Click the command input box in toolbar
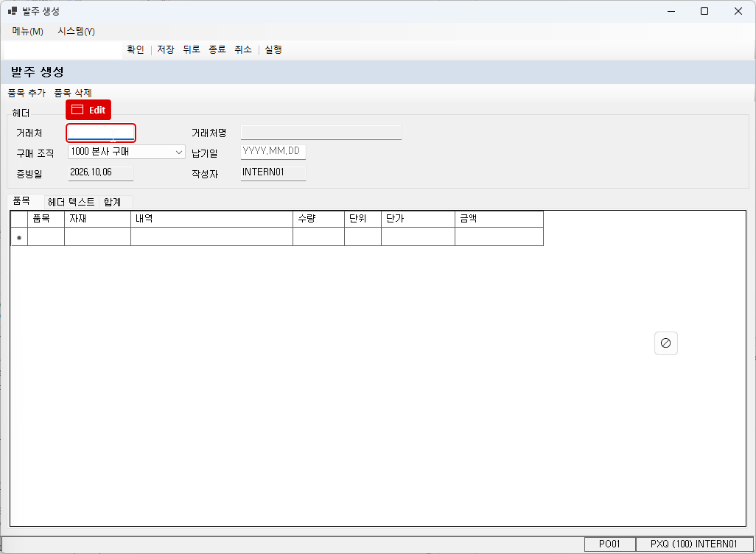756x554 pixels. coord(63,49)
